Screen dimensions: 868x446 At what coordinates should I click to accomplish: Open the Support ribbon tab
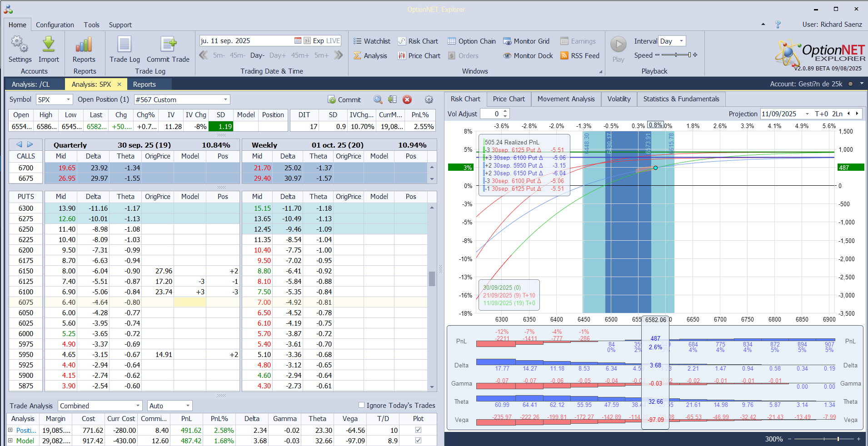120,25
